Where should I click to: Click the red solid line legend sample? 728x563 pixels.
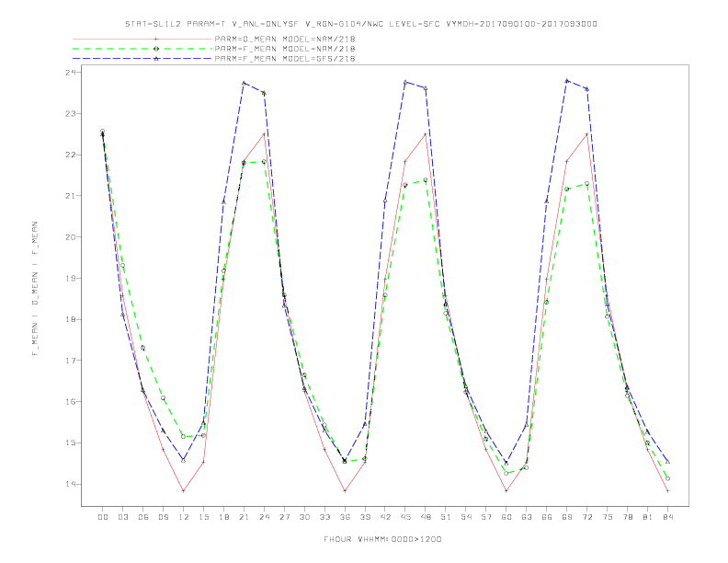pos(142,39)
